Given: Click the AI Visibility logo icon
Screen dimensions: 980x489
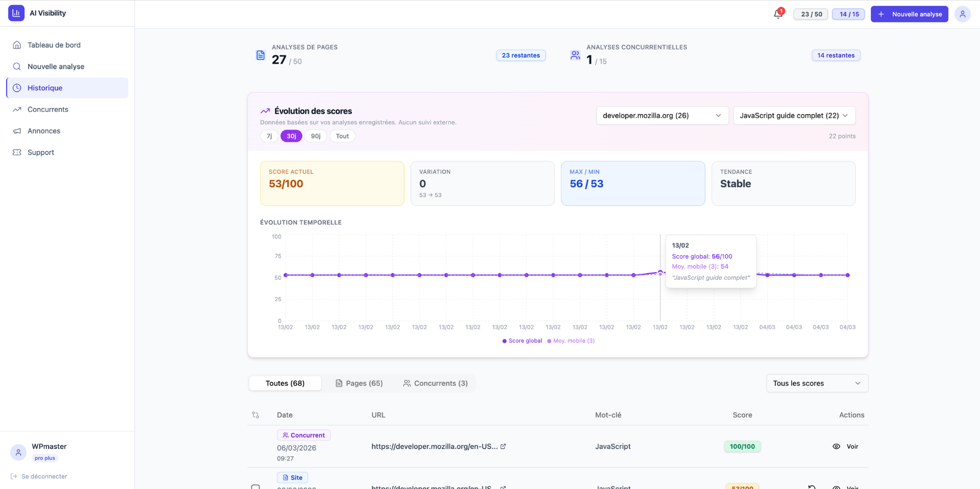Looking at the screenshot, I should click(x=16, y=13).
